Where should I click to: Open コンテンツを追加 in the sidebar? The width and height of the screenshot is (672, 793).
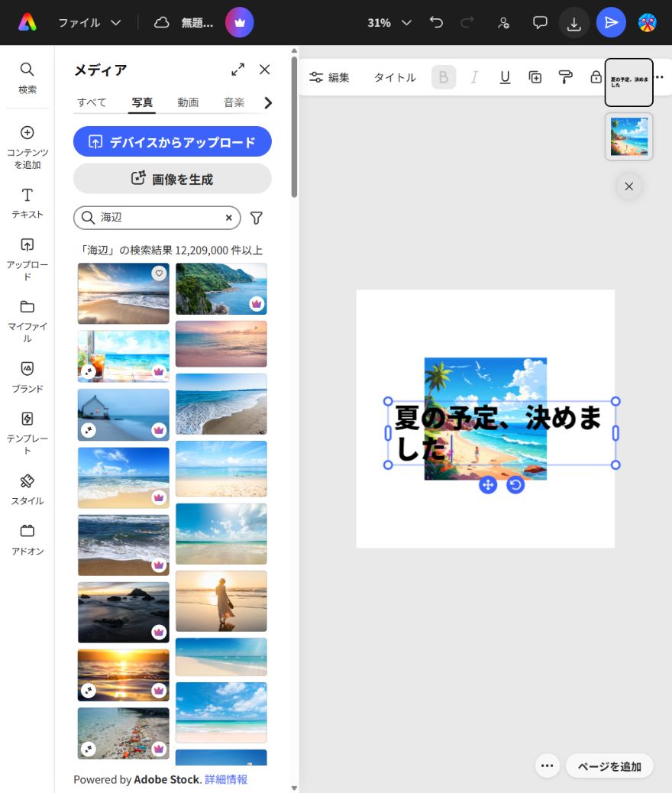point(27,147)
